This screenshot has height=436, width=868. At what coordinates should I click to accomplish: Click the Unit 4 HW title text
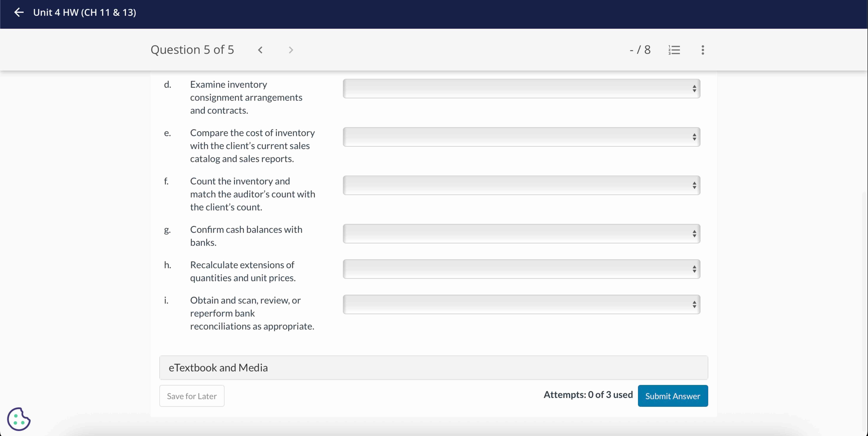pyautogui.click(x=85, y=12)
